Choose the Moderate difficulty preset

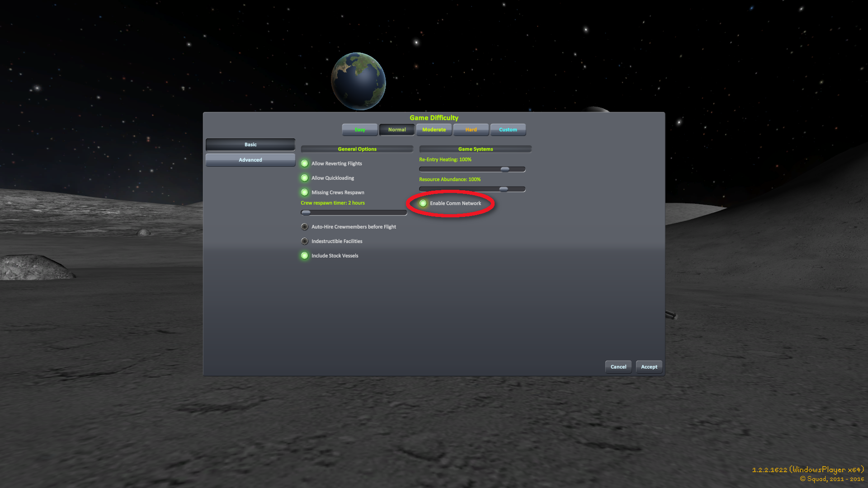(x=434, y=130)
